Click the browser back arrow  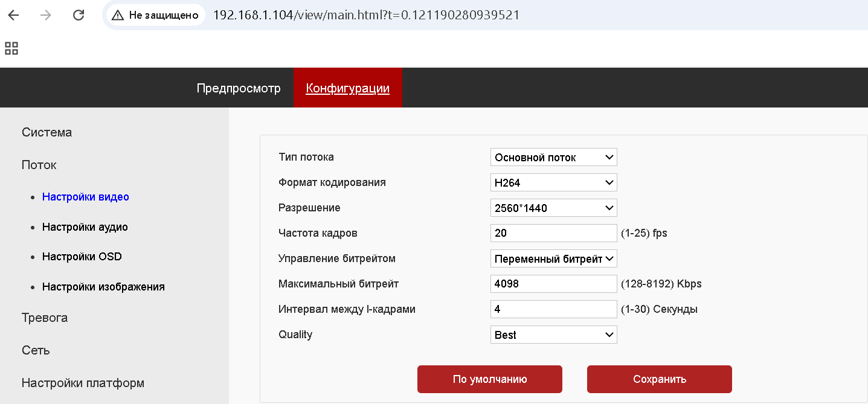point(13,15)
